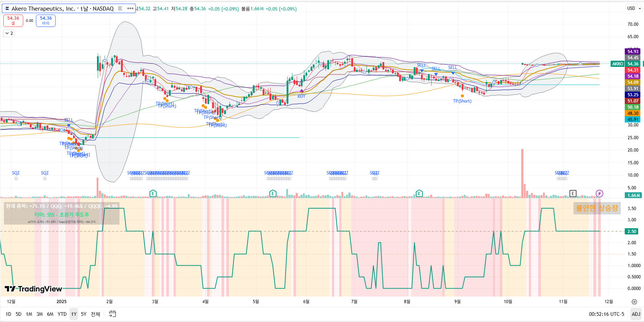Click the orange 48.30 price axis label
Viewport: 644px width, 322px height.
point(633,113)
